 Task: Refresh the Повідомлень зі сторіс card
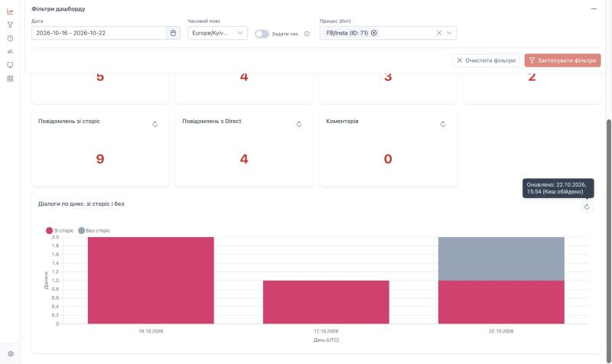tap(155, 124)
